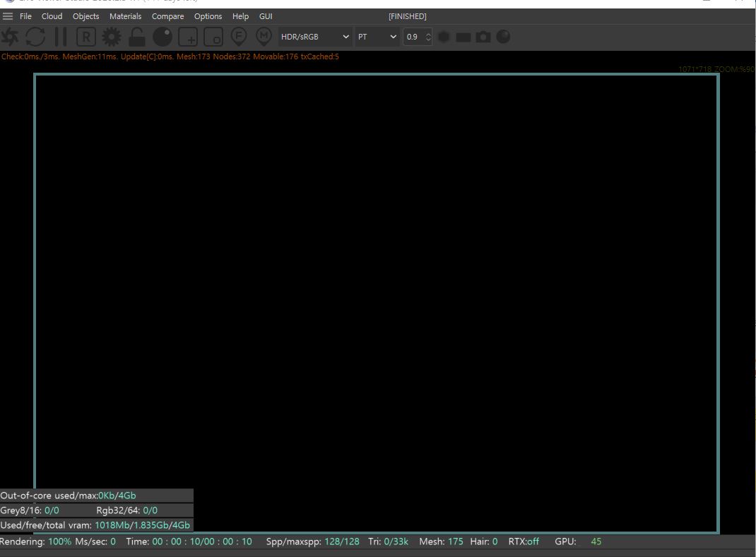756x557 pixels.
Task: Open the Objects menu
Action: pyautogui.click(x=85, y=16)
